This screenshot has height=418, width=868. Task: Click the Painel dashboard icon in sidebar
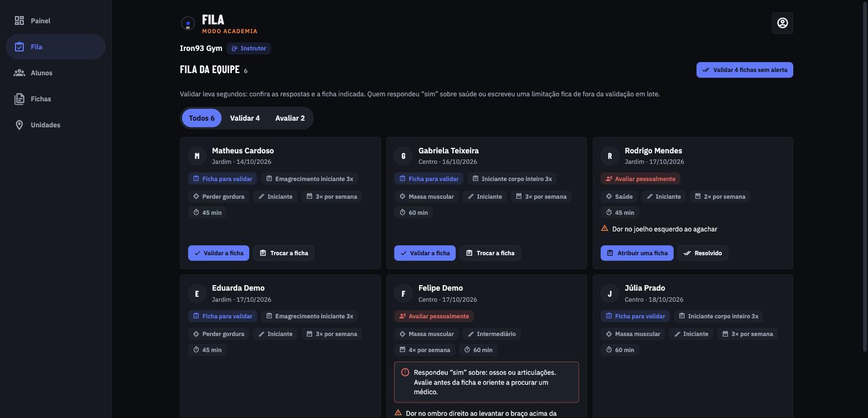tap(19, 21)
